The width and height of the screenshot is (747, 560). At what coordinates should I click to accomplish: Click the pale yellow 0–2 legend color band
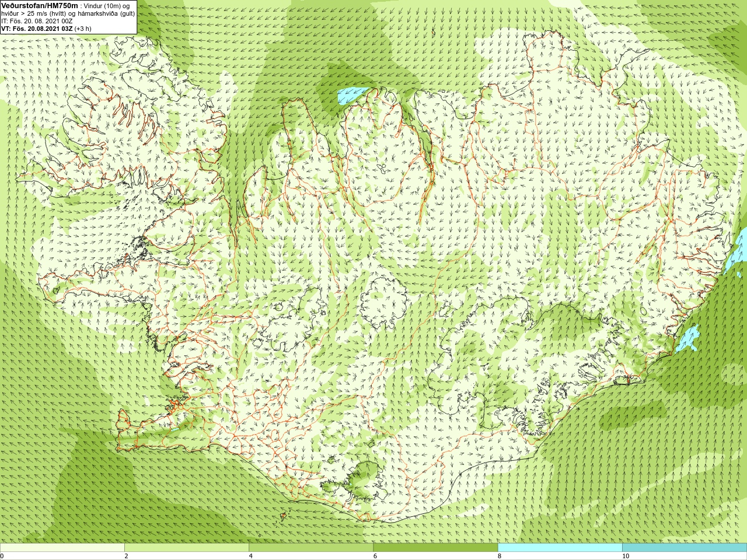(x=62, y=548)
